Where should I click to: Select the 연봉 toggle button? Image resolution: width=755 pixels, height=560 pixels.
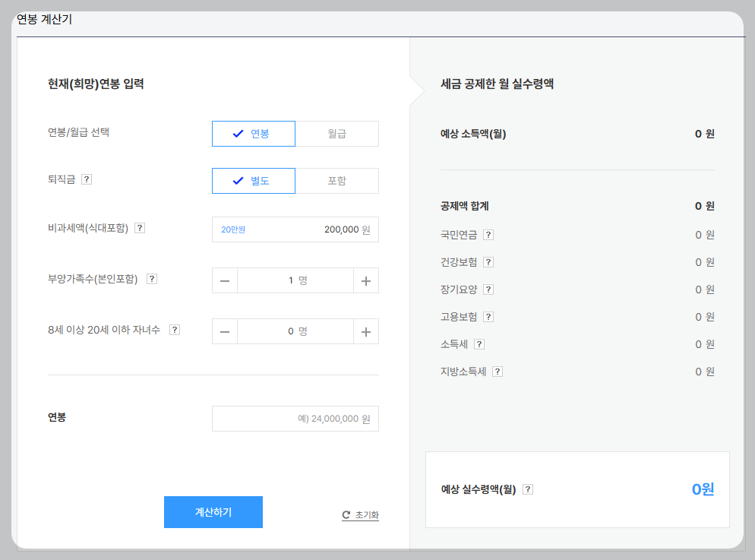253,133
